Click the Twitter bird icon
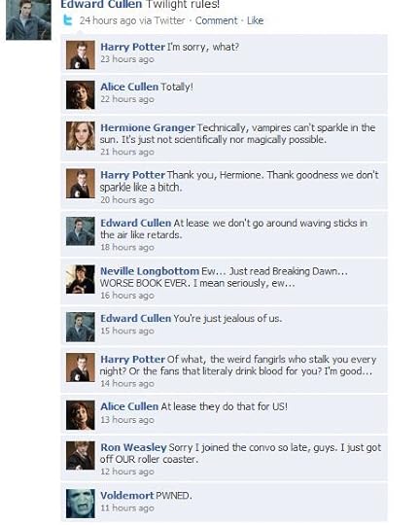Image resolution: width=420 pixels, height=525 pixels. pyautogui.click(x=68, y=20)
